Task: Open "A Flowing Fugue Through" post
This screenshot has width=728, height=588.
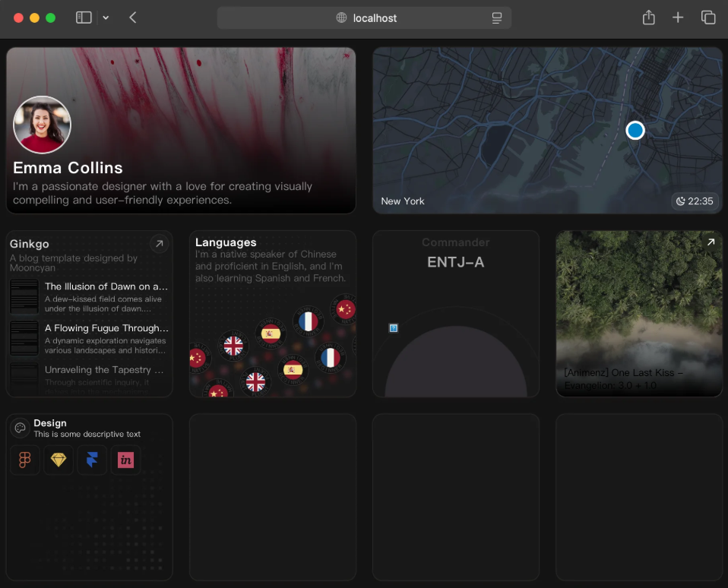Action: coord(106,329)
